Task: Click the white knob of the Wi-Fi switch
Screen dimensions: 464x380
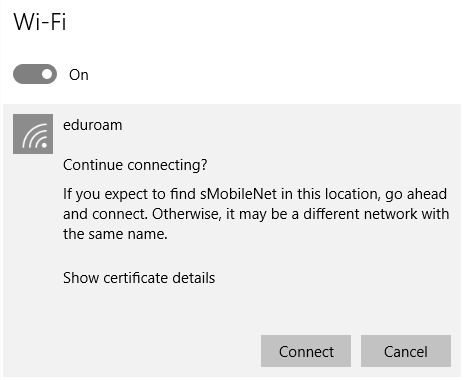Action: click(47, 74)
